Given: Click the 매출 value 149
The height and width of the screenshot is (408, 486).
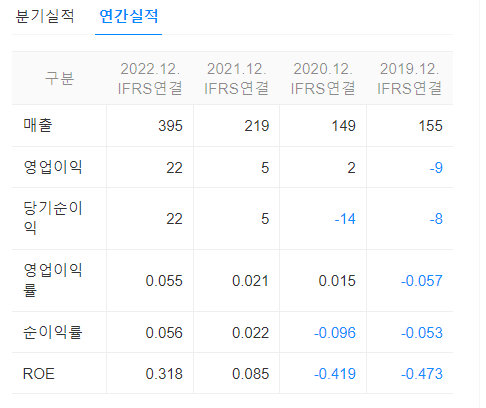Looking at the screenshot, I should click(x=343, y=126).
